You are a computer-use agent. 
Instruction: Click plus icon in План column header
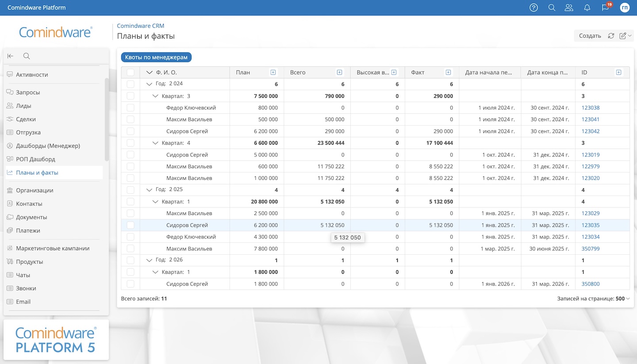click(273, 73)
